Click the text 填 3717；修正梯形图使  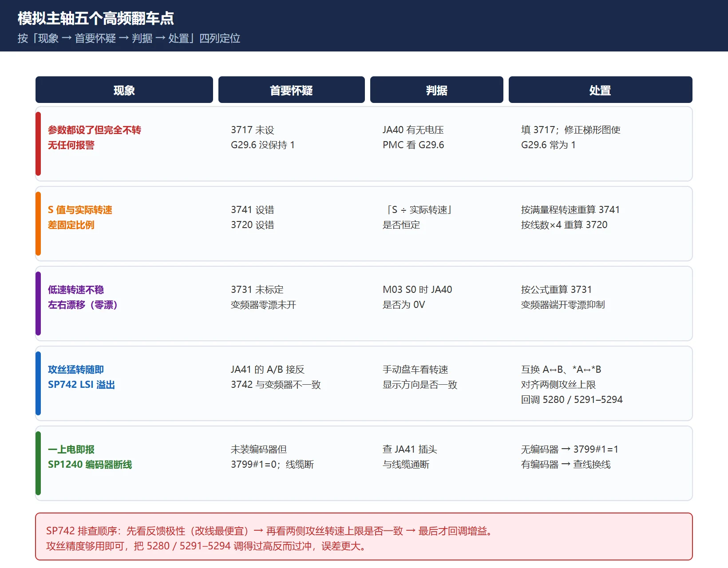pyautogui.click(x=571, y=130)
